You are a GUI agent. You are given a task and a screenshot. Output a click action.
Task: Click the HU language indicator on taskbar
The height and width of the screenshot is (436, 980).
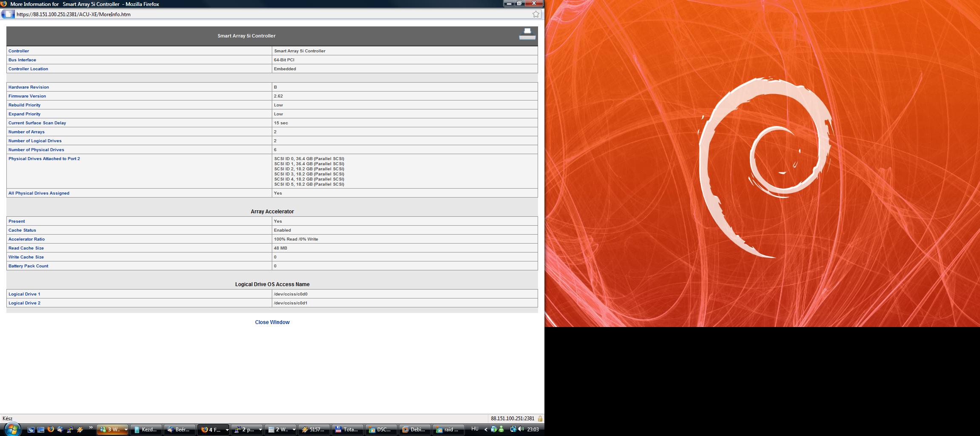click(x=475, y=429)
